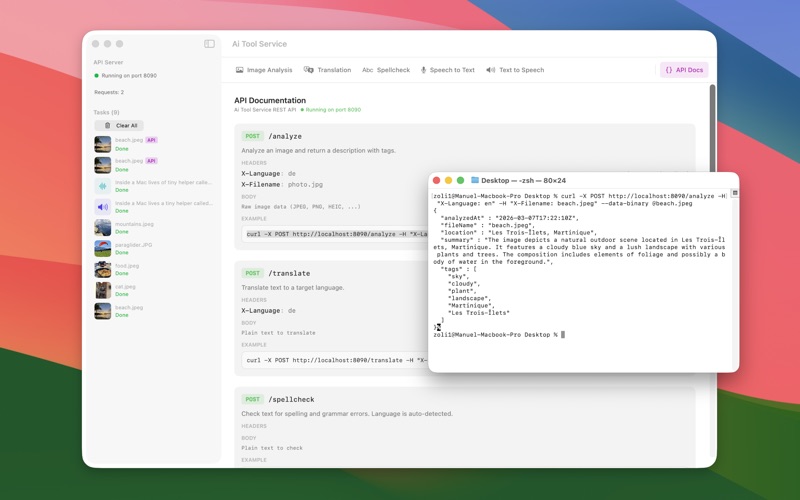The height and width of the screenshot is (500, 800).
Task: Open the speech waveform task icon
Action: (x=103, y=186)
